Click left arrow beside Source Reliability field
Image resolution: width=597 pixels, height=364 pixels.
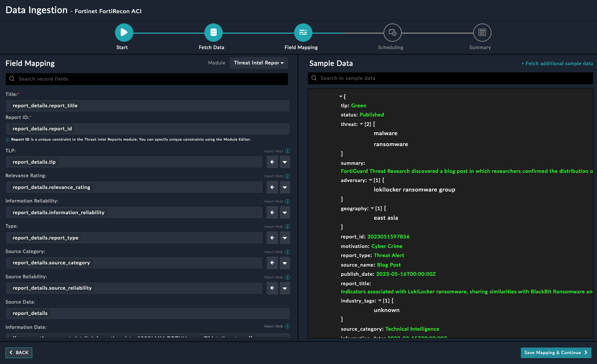point(272,288)
